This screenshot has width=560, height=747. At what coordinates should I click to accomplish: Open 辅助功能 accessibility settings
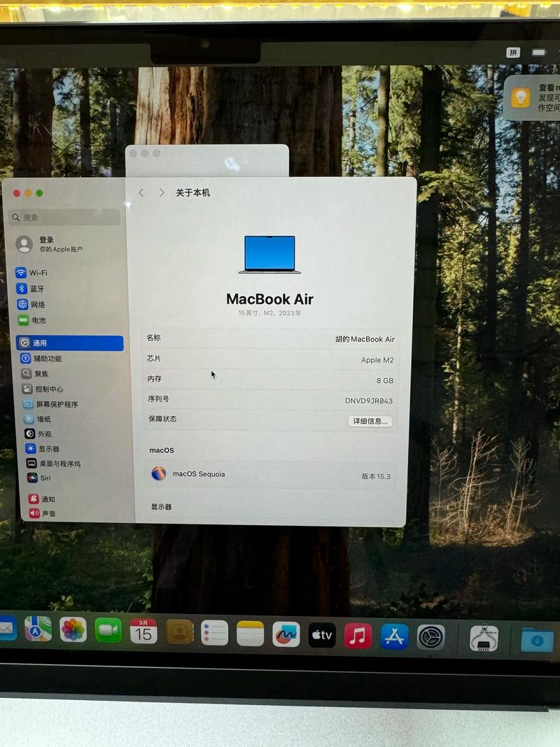42,358
